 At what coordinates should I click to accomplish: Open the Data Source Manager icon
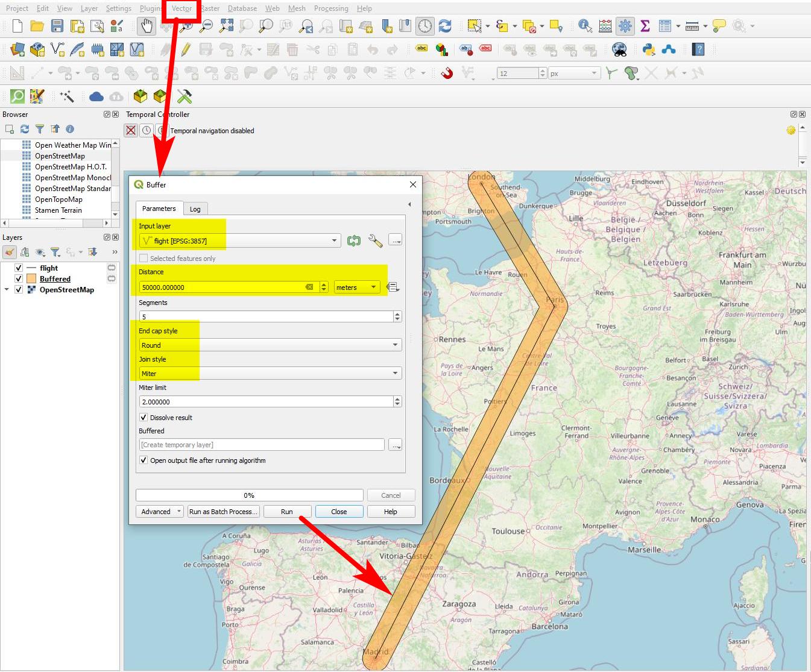click(x=17, y=49)
